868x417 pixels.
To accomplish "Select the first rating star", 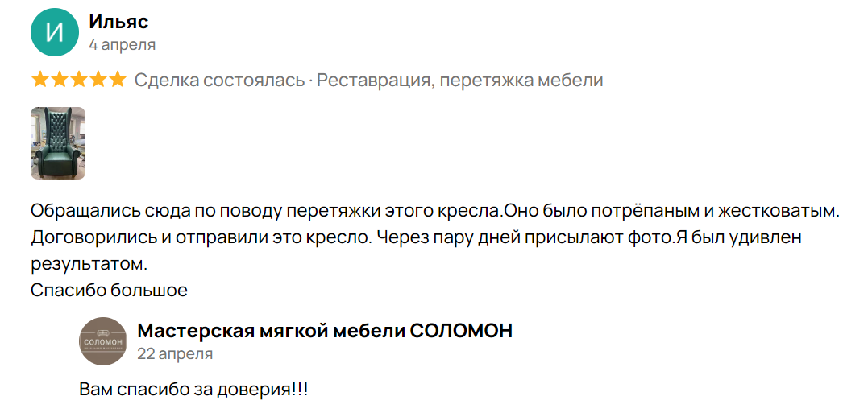I will pyautogui.click(x=39, y=81).
